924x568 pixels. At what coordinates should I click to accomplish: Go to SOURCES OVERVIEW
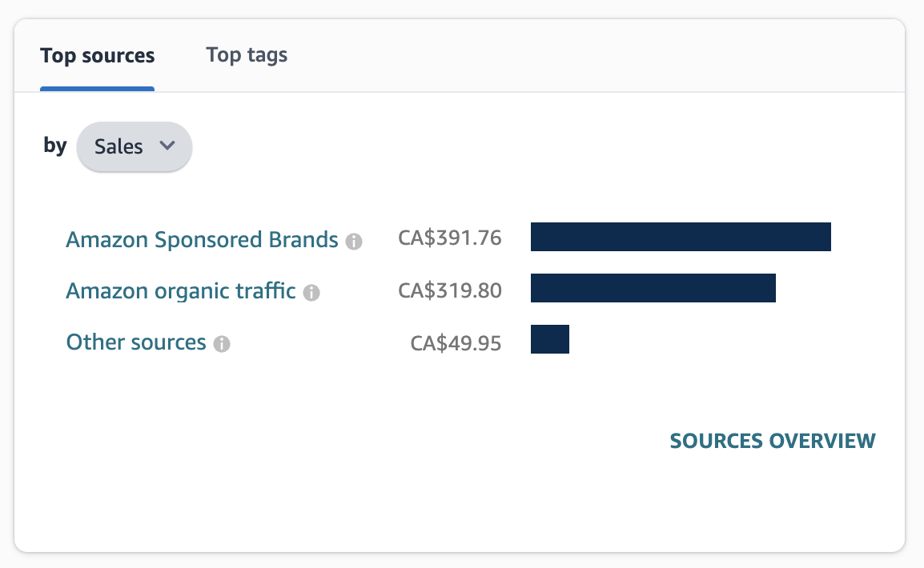pyautogui.click(x=773, y=441)
